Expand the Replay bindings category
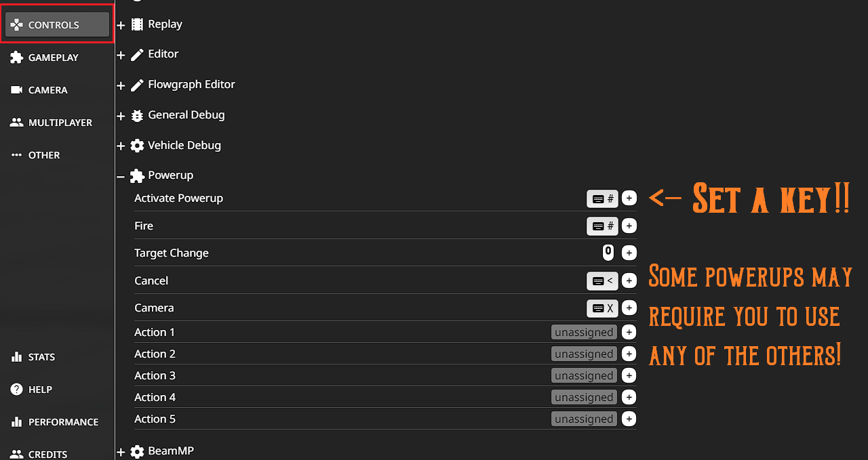Image resolution: width=868 pixels, height=460 pixels. tap(121, 25)
